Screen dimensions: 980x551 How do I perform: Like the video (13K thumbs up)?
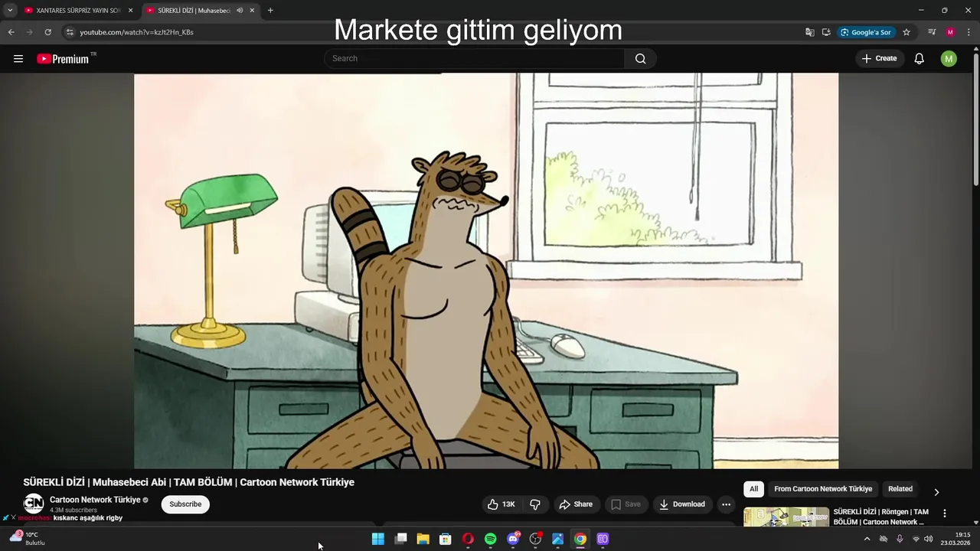click(x=502, y=504)
